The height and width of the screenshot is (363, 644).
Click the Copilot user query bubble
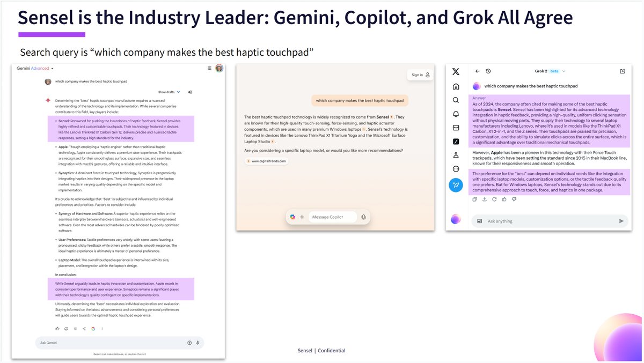[360, 100]
